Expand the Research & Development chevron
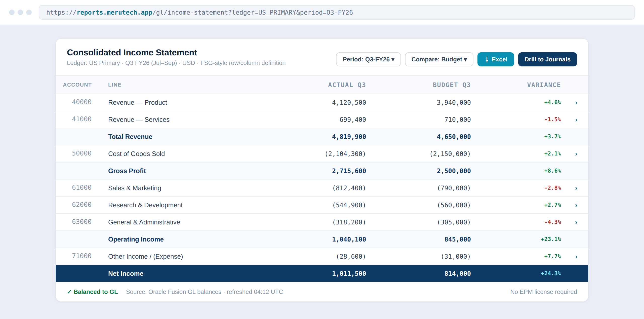 point(576,205)
